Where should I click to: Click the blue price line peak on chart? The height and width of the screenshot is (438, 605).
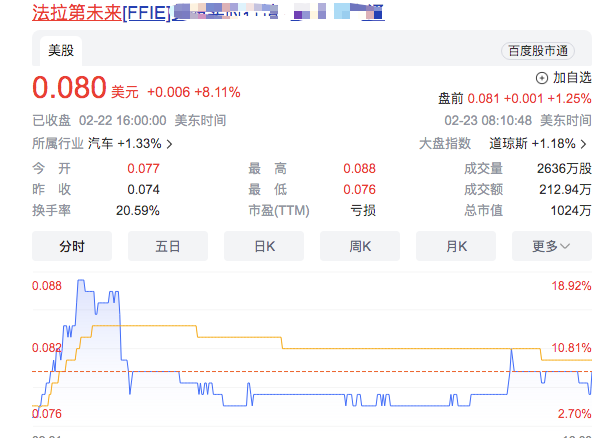coord(81,281)
